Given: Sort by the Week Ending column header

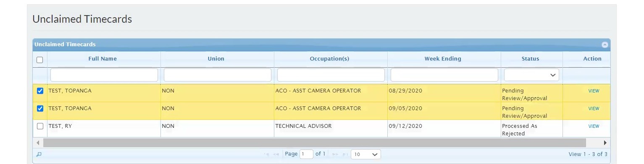Looking at the screenshot, I should [443, 59].
